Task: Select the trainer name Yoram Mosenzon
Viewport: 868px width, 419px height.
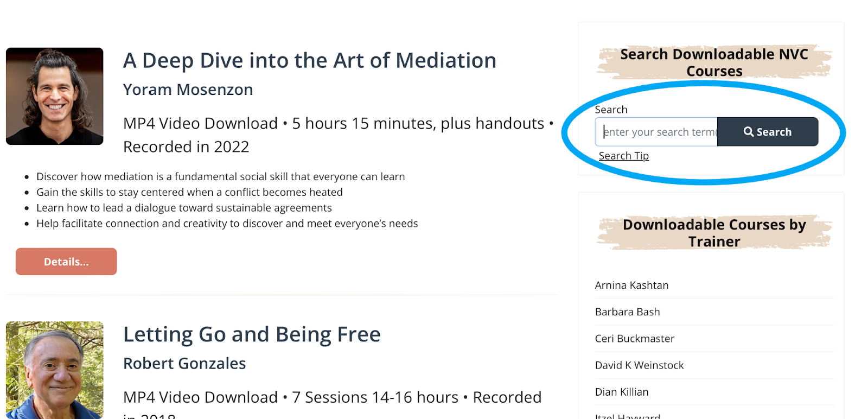Action: click(x=188, y=90)
